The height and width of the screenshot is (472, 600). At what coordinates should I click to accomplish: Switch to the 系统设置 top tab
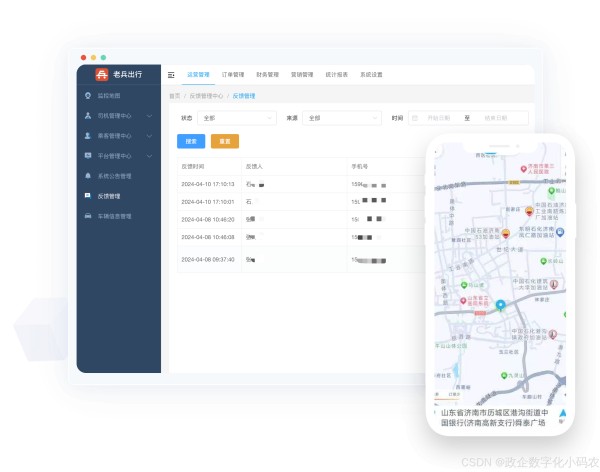click(371, 75)
